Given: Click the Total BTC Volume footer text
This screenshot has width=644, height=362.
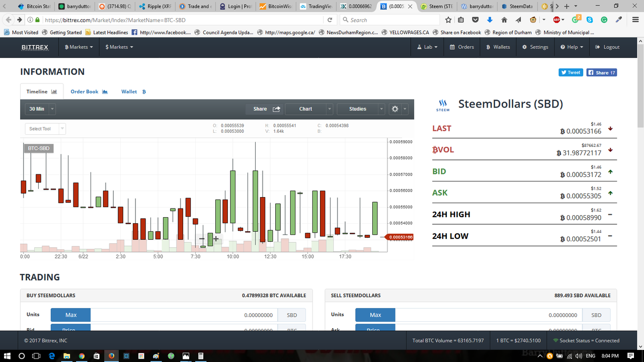Looking at the screenshot, I should point(448,340).
